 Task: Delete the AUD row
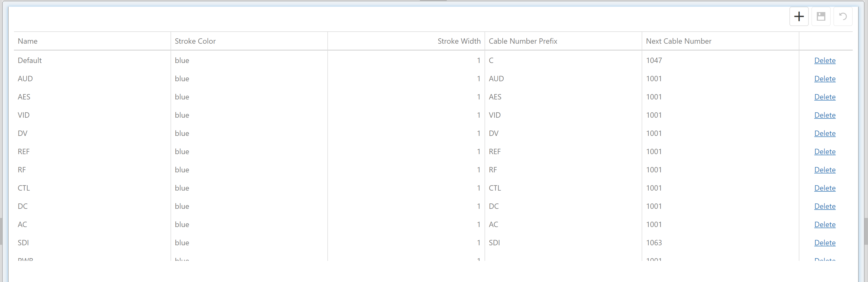[825, 79]
